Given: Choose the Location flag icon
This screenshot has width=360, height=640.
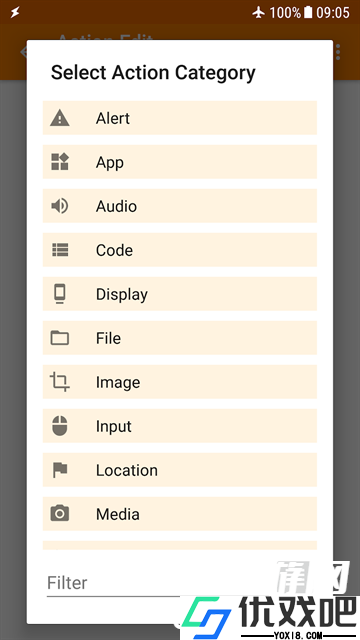Looking at the screenshot, I should click(60, 470).
